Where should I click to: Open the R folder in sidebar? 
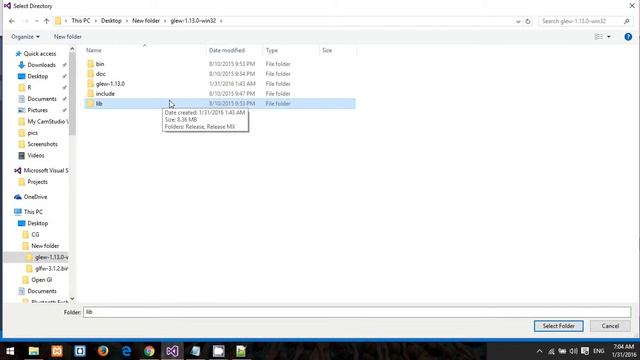click(x=29, y=87)
